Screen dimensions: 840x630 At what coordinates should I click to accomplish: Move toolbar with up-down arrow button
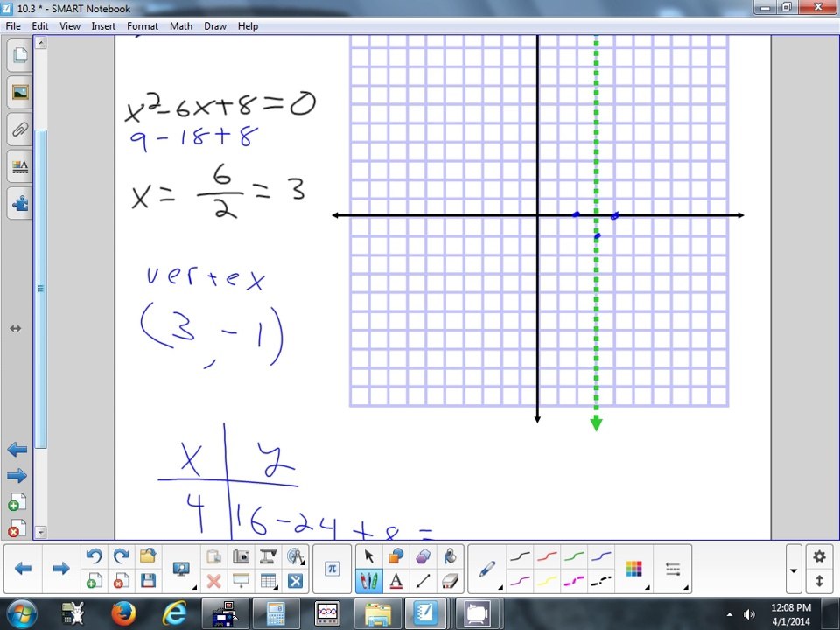[x=819, y=581]
